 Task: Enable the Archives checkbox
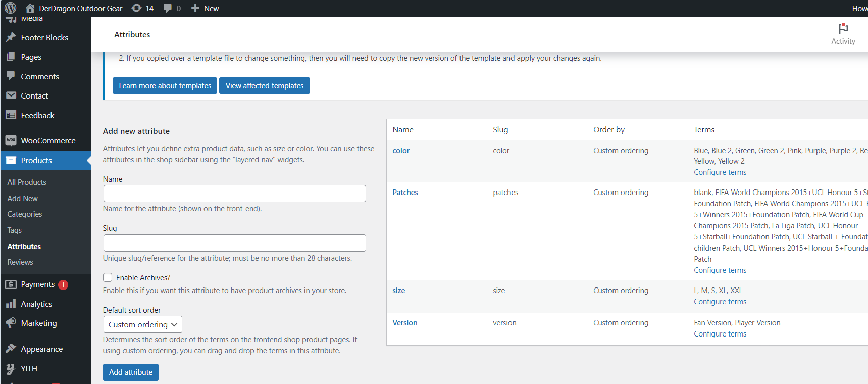[108, 277]
